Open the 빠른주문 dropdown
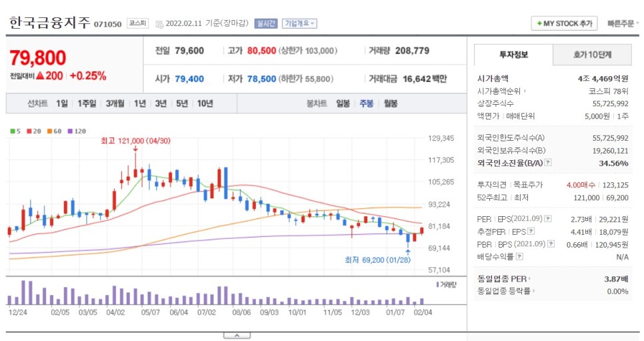Screen dimensions: 644x341 pos(623,23)
